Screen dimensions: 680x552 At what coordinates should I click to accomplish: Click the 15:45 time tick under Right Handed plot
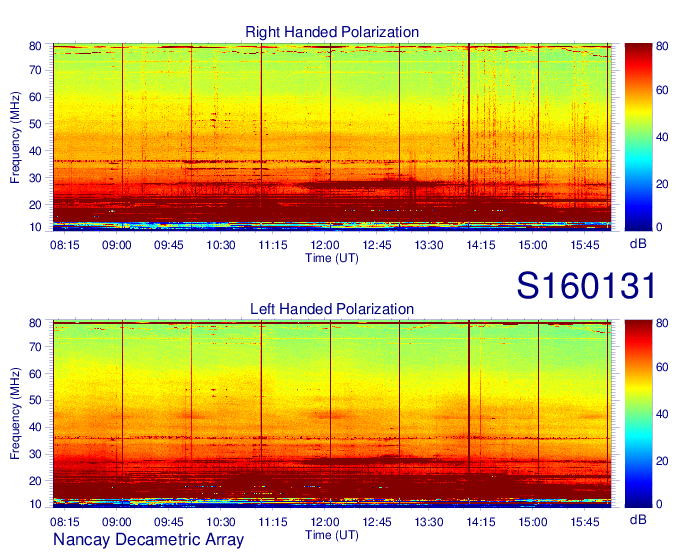click(585, 245)
